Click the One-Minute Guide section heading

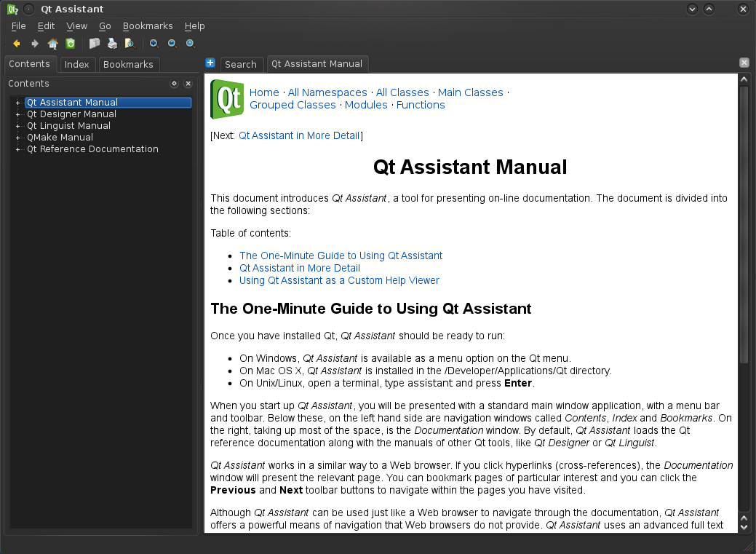coord(371,309)
